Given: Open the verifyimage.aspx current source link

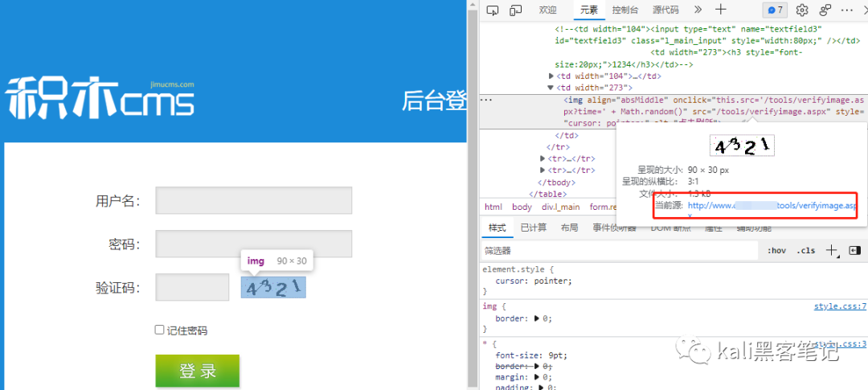Looking at the screenshot, I should (x=772, y=206).
